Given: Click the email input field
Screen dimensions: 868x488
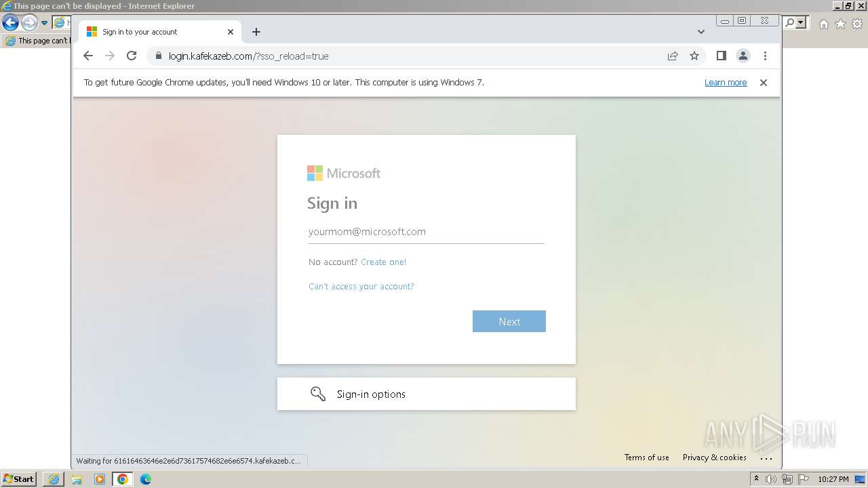Looking at the screenshot, I should (426, 232).
